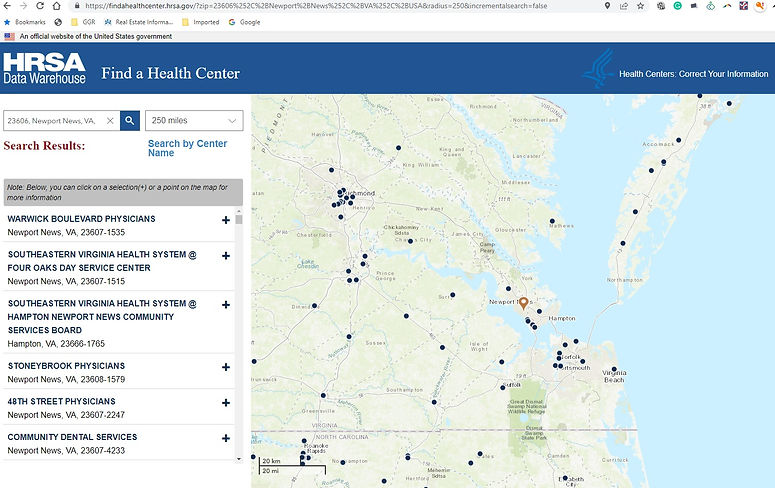Expand Stoneybrook Physicians details
775x488 pixels.
226,367
